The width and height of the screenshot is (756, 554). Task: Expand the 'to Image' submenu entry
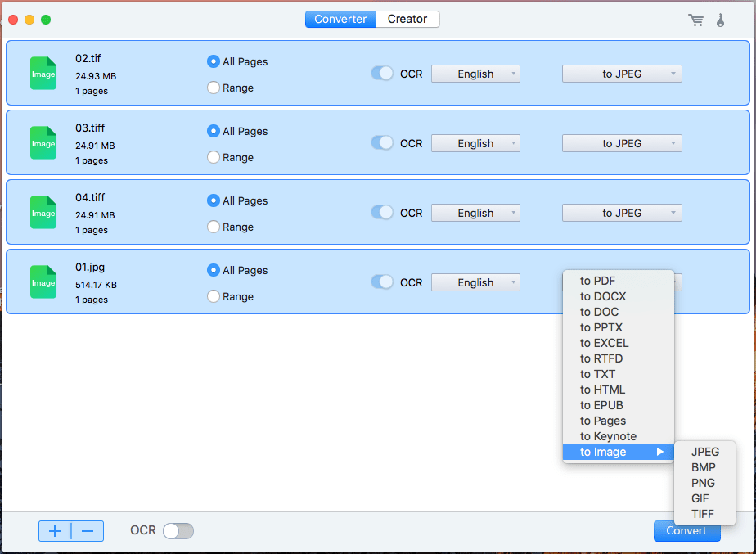(x=618, y=452)
